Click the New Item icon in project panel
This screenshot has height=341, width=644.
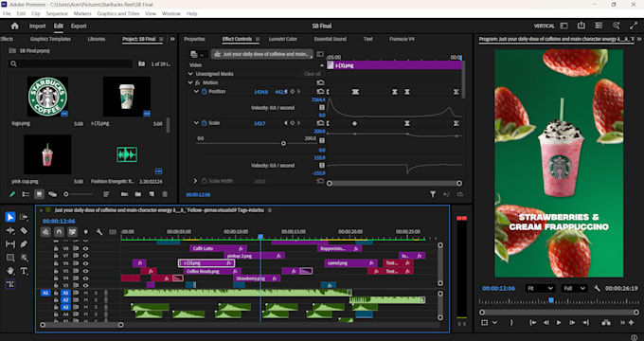(152, 194)
